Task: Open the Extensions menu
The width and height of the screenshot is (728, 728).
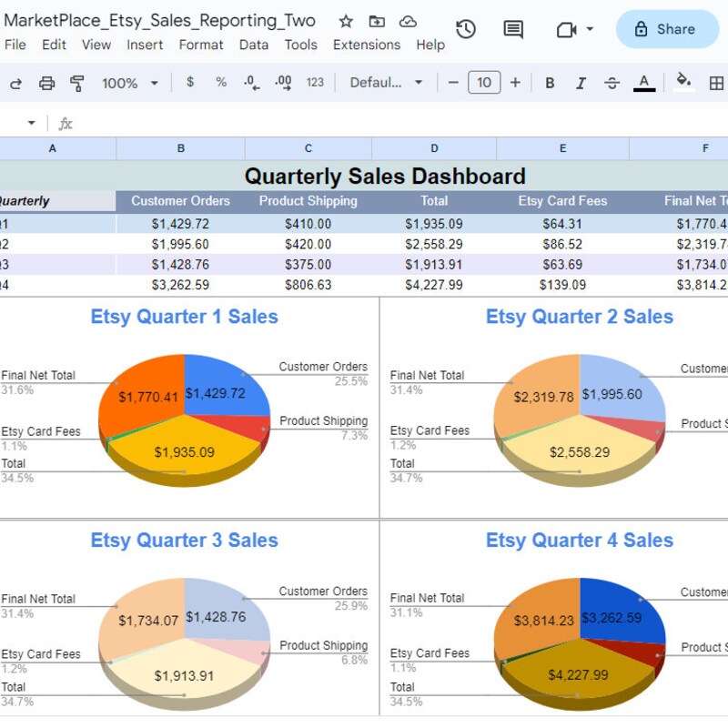Action: [367, 45]
